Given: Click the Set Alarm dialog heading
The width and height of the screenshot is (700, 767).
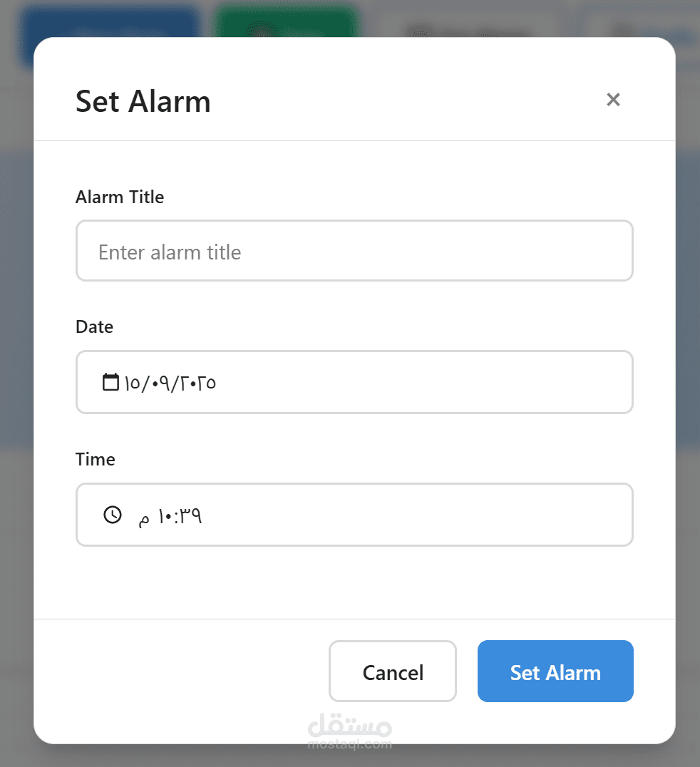Looking at the screenshot, I should click(x=143, y=101).
